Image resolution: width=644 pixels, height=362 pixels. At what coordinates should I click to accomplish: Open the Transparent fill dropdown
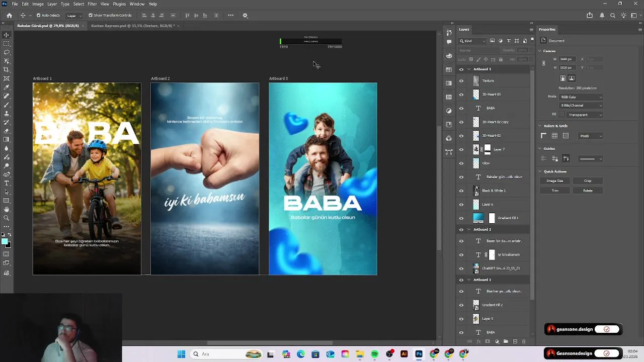[x=585, y=115]
